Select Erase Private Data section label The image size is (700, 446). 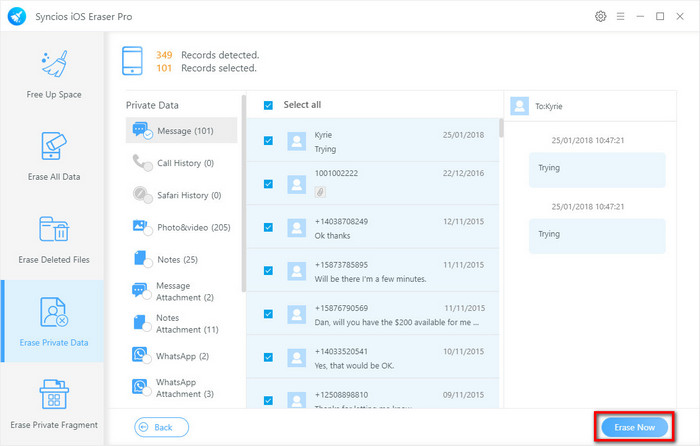pos(54,343)
